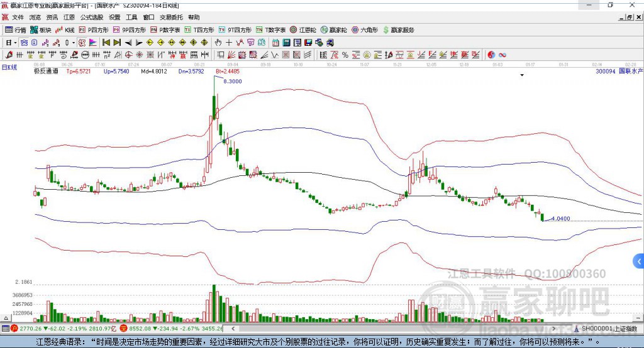Select the yin-yang icon in toolbar
Image resolution: width=644 pixels, height=348 pixels.
point(491,55)
